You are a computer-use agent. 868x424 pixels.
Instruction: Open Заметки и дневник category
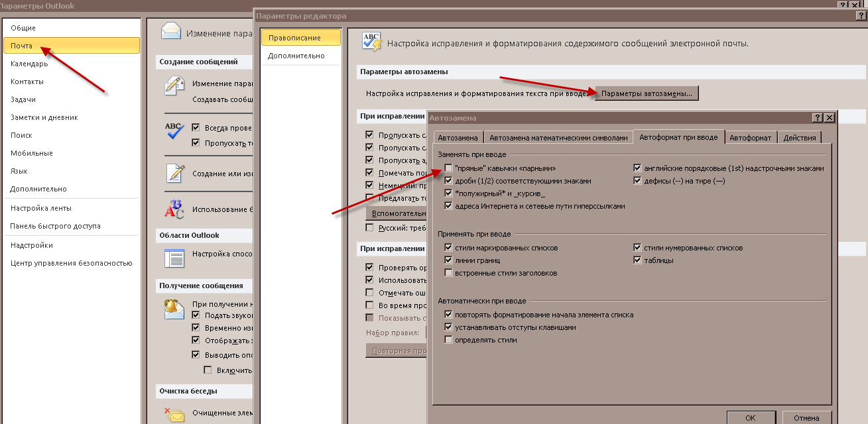72,117
